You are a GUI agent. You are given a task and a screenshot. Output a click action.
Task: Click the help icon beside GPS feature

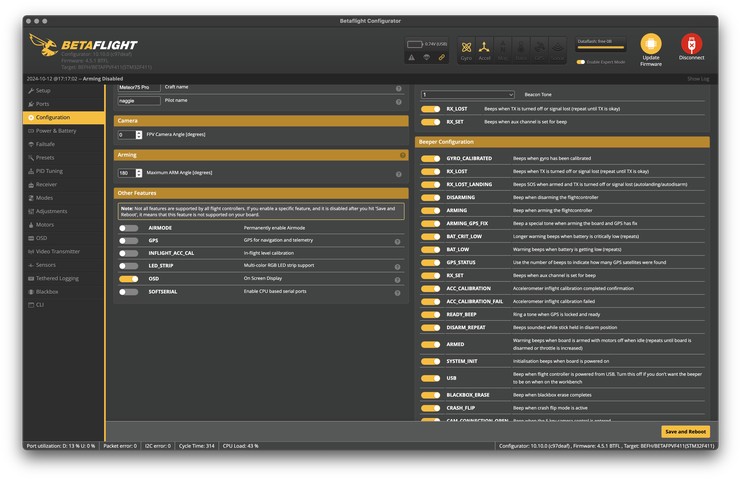(398, 241)
